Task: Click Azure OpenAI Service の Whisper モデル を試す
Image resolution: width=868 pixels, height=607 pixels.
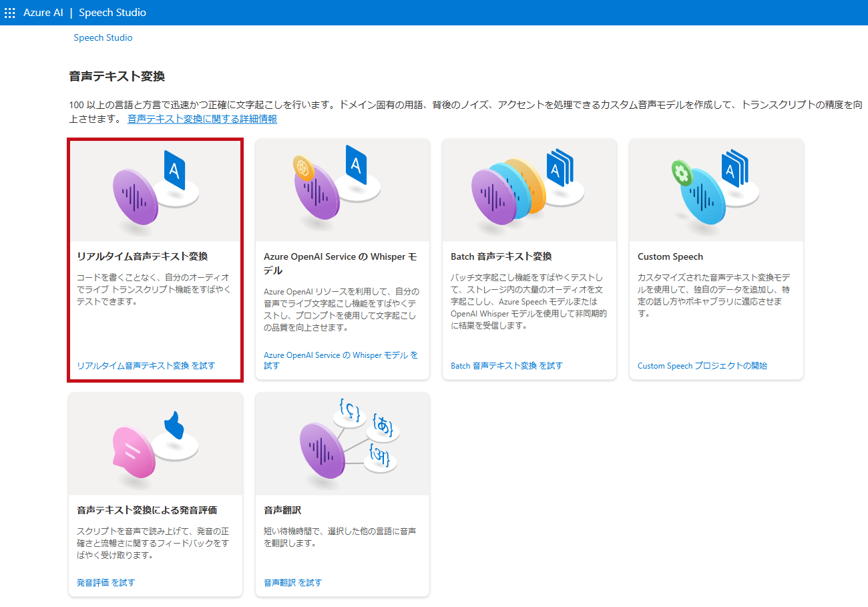Action: [341, 361]
